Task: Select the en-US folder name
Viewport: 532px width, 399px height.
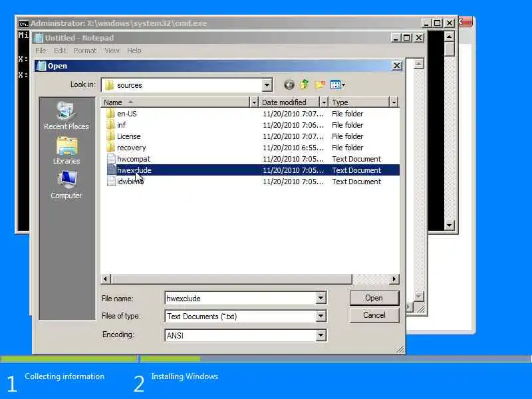Action: [x=127, y=114]
